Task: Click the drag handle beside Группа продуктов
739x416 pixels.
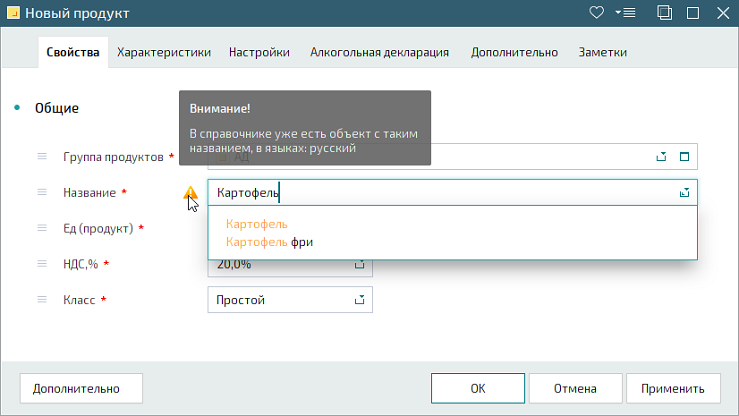Action: [x=42, y=156]
